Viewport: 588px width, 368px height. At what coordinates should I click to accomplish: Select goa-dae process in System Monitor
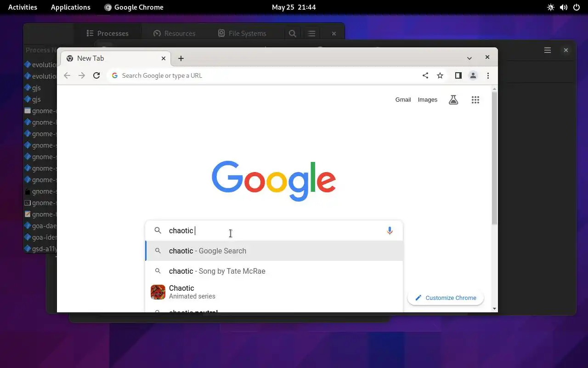tap(40, 225)
